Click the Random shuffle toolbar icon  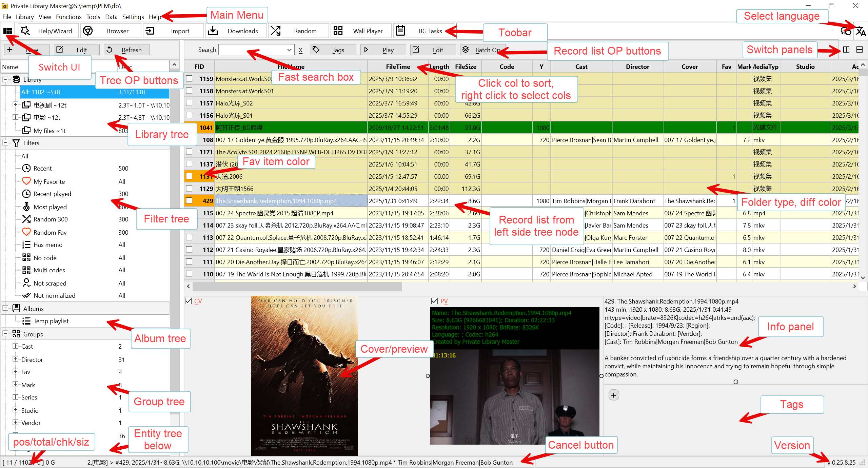(x=276, y=31)
